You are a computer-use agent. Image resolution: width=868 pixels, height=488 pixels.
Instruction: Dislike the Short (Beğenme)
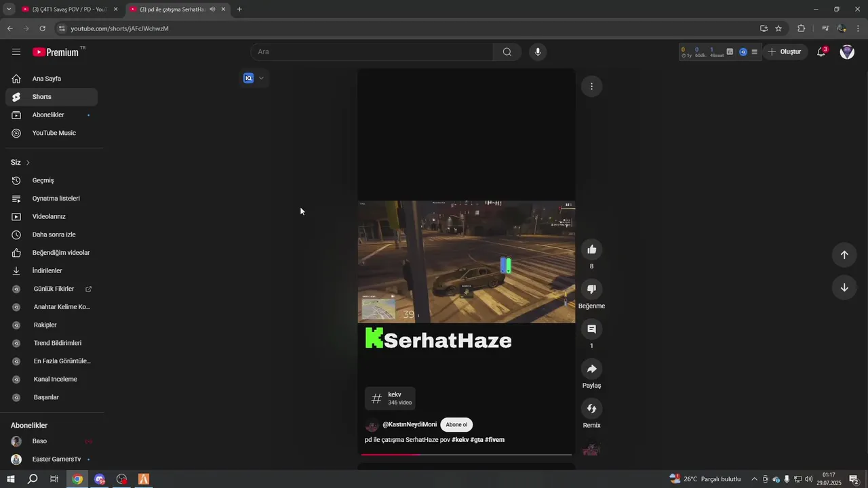click(591, 289)
